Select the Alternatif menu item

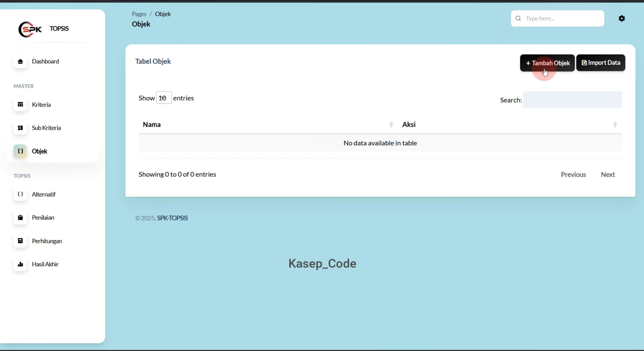[44, 194]
